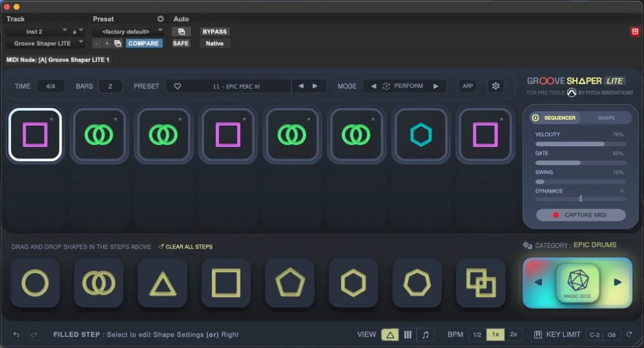The height and width of the screenshot is (348, 644).
Task: Open the SEQUENCER tab
Action: click(555, 118)
